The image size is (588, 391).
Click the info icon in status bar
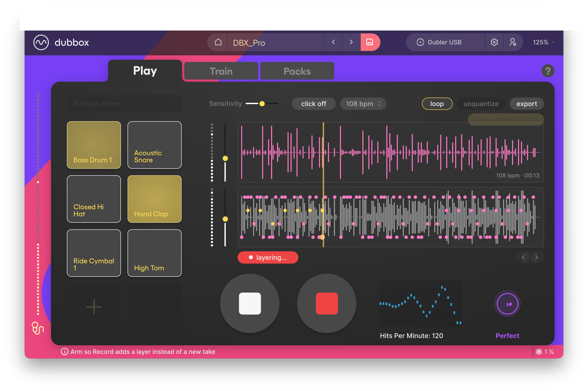tap(64, 352)
